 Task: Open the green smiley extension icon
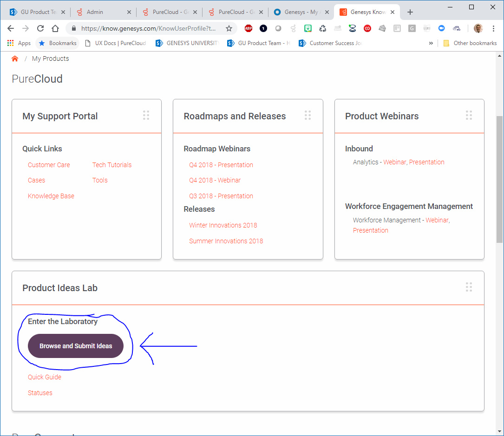pos(308,28)
